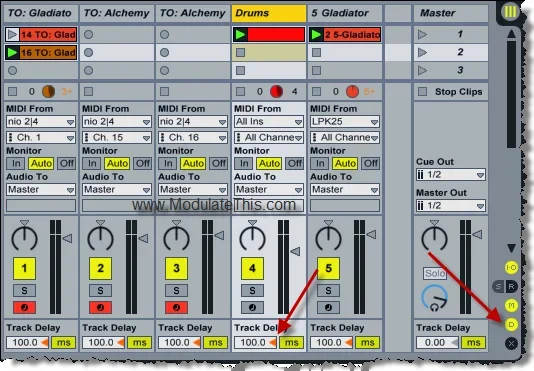534x371 pixels.
Task: Arm track 3 for recording
Action: click(x=176, y=308)
